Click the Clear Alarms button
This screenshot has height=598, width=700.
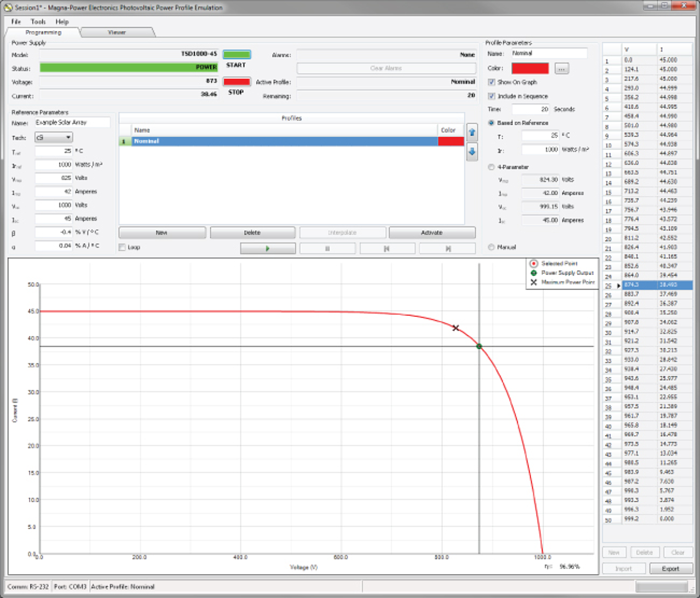click(x=386, y=68)
